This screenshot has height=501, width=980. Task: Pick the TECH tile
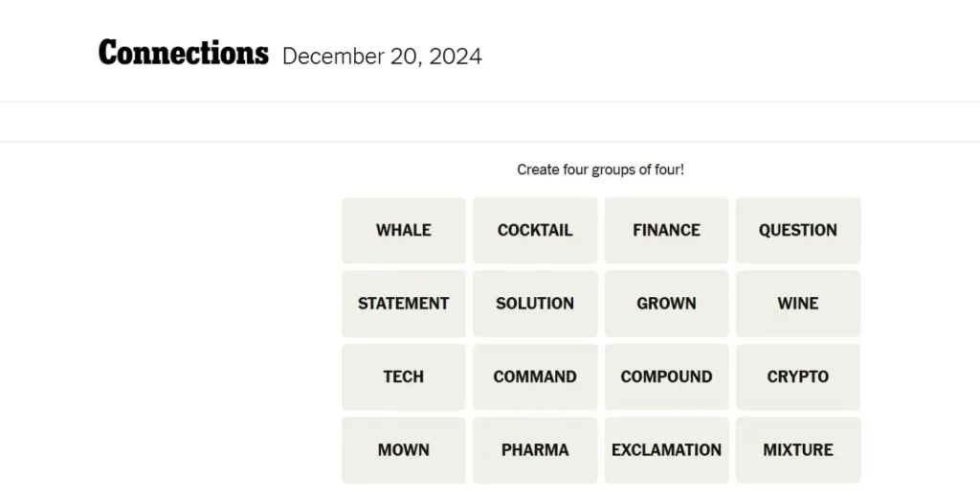[403, 376]
